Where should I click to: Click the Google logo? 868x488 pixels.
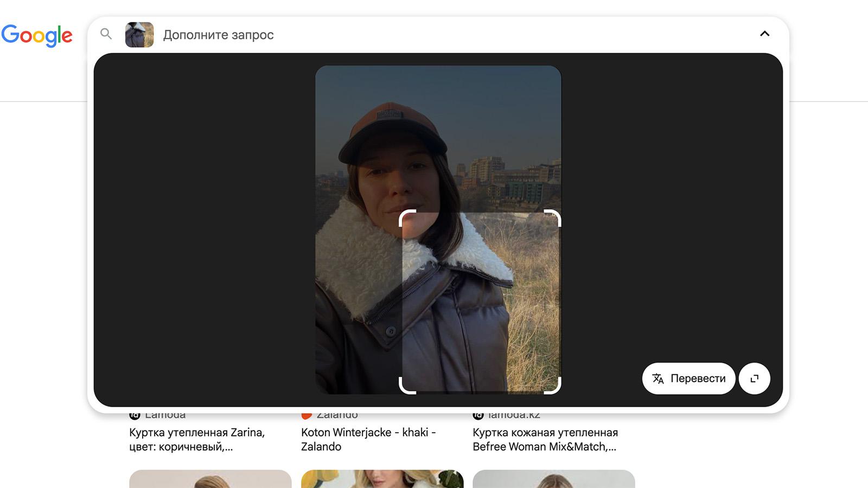(36, 35)
